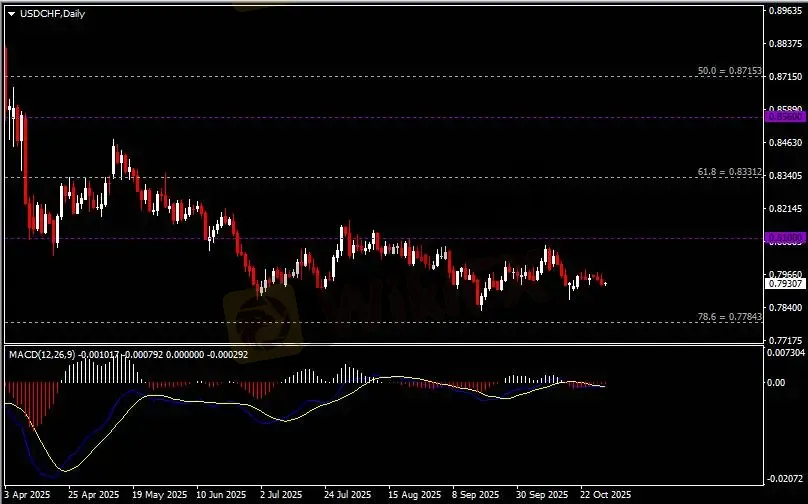
Task: Click the MACD value -0.000292
Action: [x=227, y=355]
